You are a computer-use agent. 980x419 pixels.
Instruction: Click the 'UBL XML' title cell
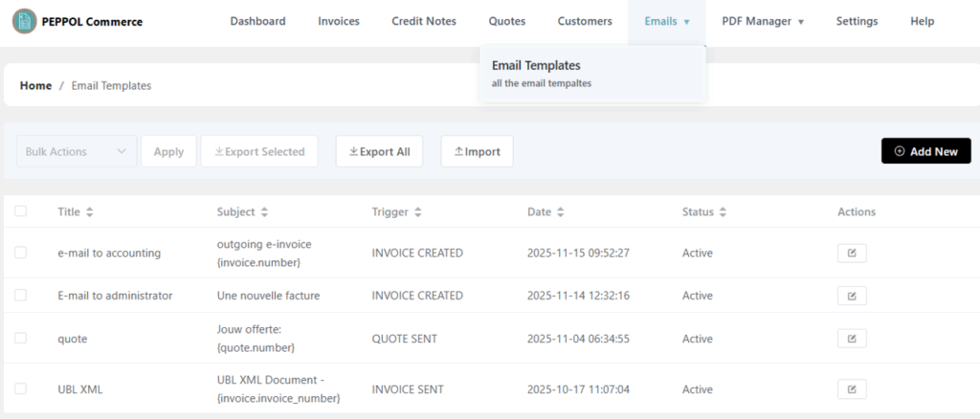click(80, 389)
